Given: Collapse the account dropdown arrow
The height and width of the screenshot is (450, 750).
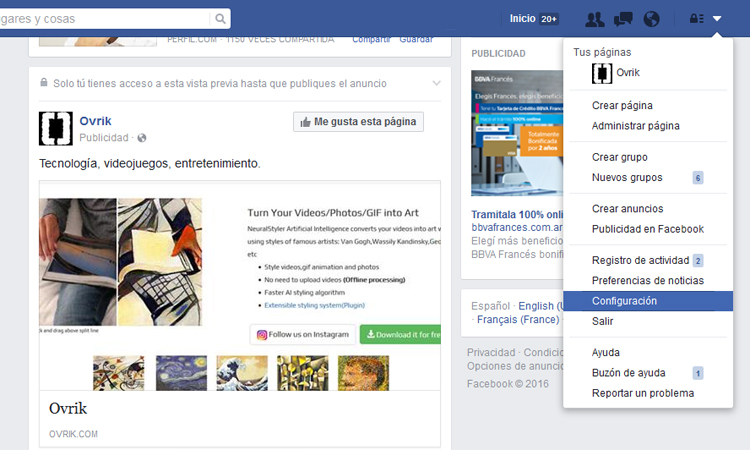Looking at the screenshot, I should [x=717, y=19].
